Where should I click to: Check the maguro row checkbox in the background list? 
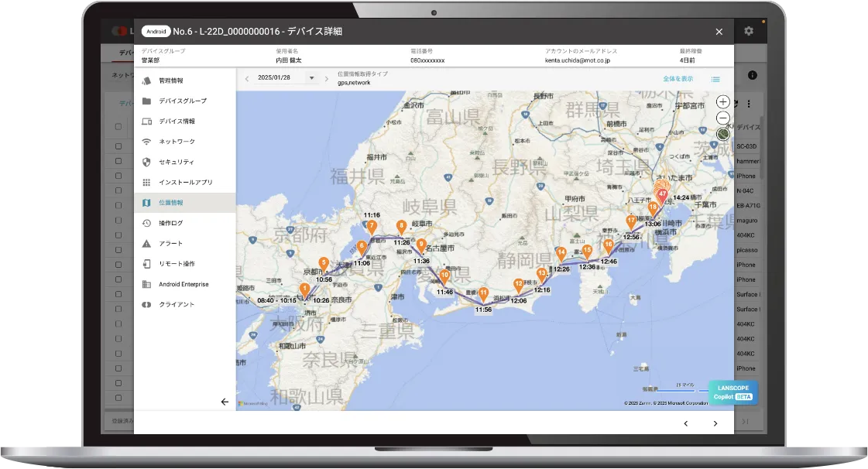(x=118, y=221)
